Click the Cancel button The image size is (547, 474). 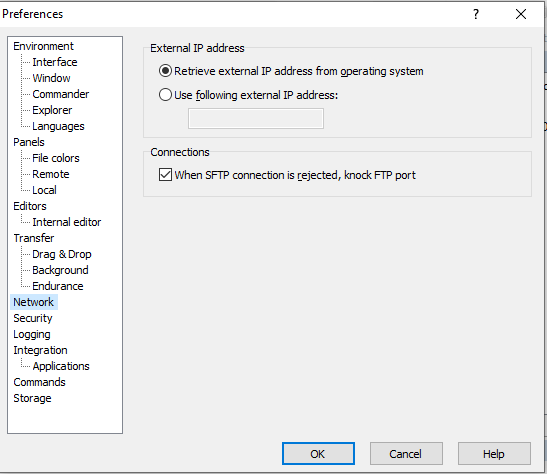pos(406,454)
